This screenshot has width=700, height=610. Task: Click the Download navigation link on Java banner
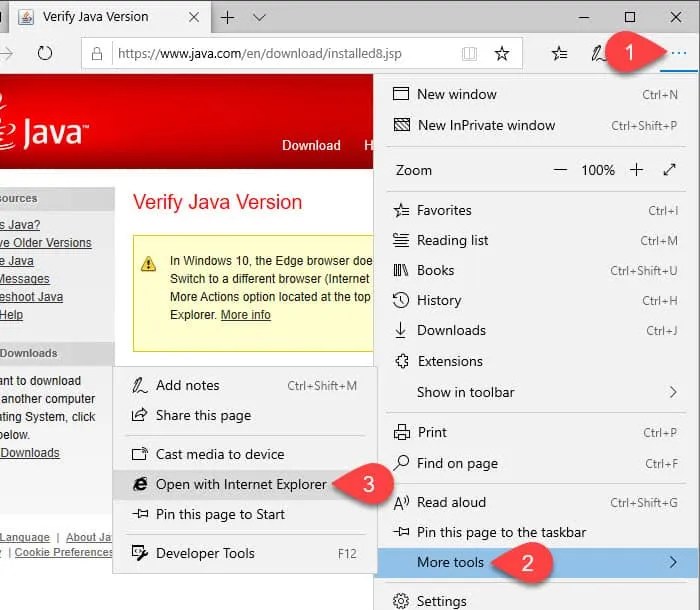(x=311, y=145)
